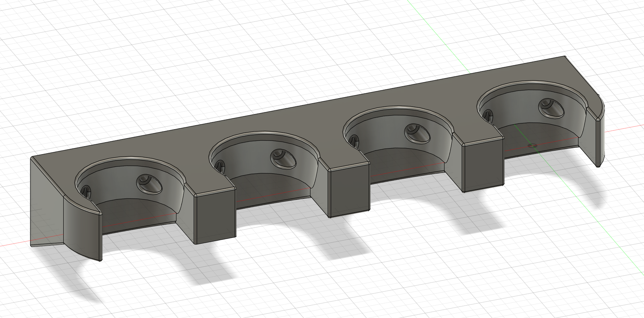Viewport: 644px width, 318px height.
Task: Pick the small side hole in the third cradle
Action: click(354, 141)
